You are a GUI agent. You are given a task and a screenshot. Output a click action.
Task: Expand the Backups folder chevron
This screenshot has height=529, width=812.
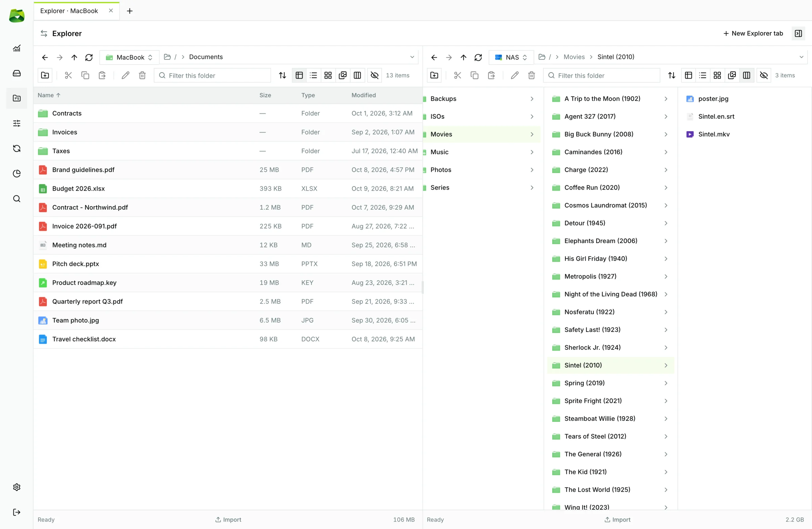532,98
